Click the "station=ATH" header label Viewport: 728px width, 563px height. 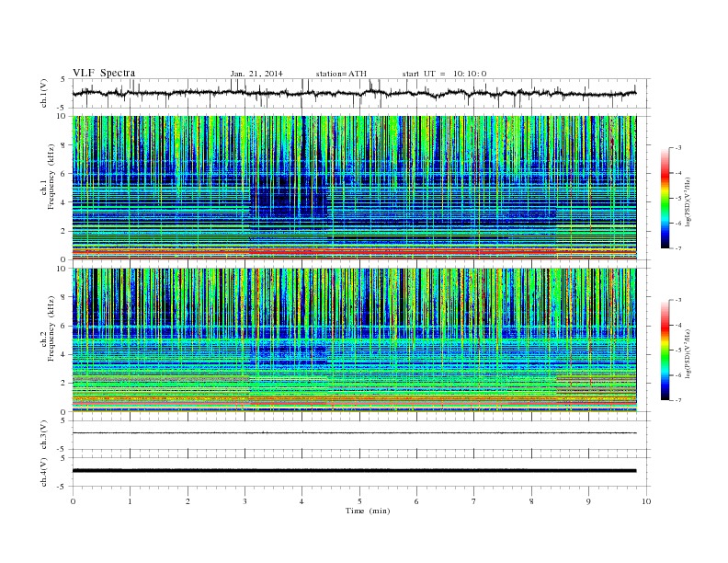(341, 74)
